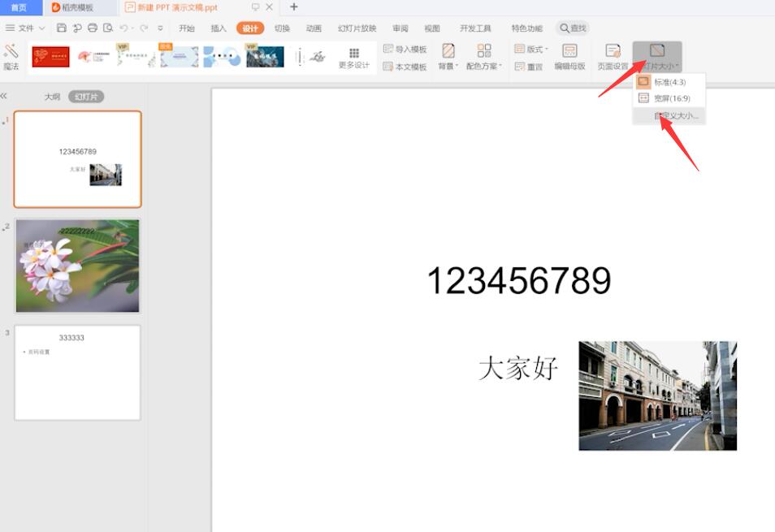The image size is (775, 532).
Task: Click the presentation display icon on document tab
Action: tap(256, 7)
